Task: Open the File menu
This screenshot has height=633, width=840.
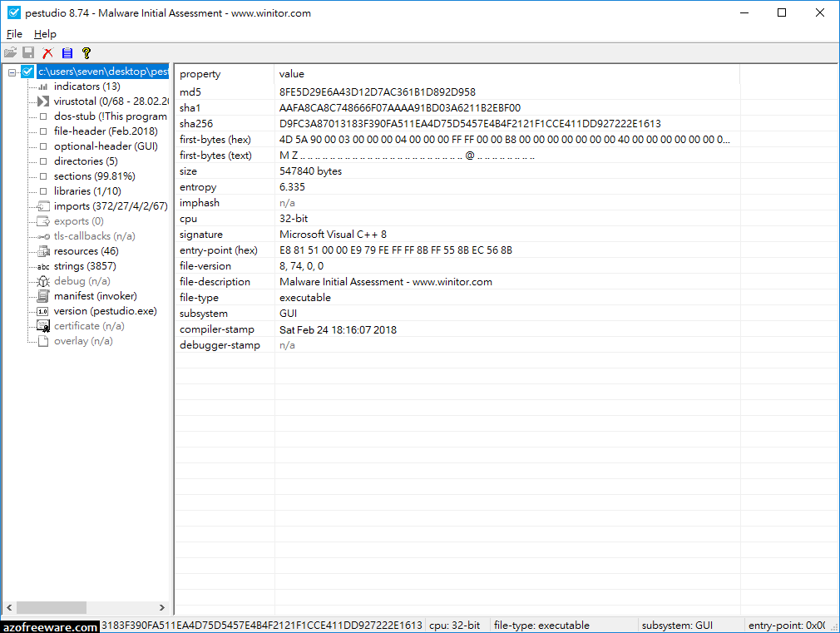Action: click(13, 33)
